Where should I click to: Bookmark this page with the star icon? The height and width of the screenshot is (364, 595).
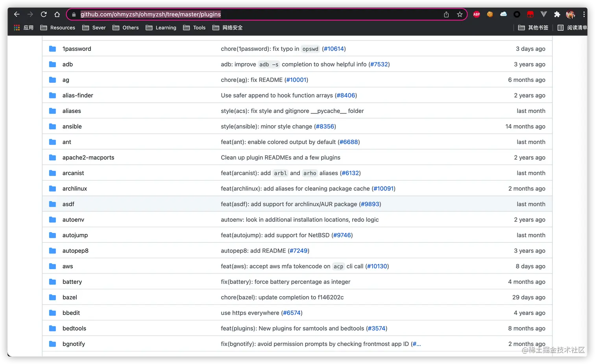click(460, 15)
